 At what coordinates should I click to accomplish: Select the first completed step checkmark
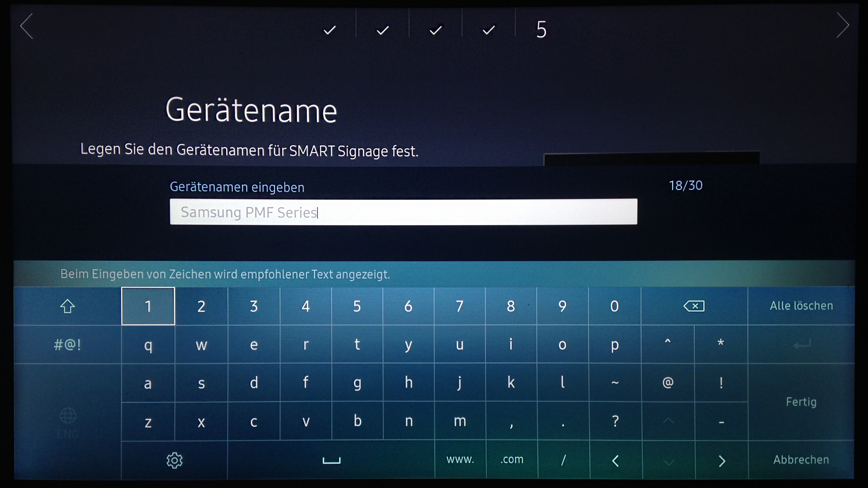pyautogui.click(x=329, y=30)
